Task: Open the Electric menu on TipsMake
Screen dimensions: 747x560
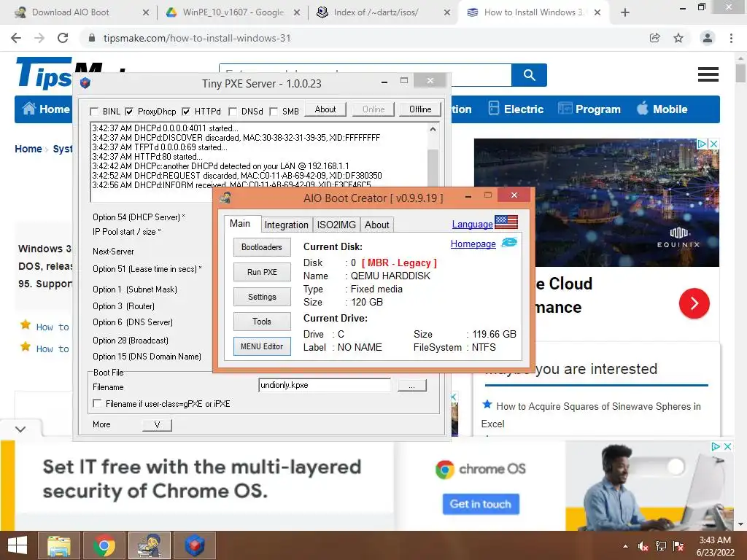Action: (516, 109)
